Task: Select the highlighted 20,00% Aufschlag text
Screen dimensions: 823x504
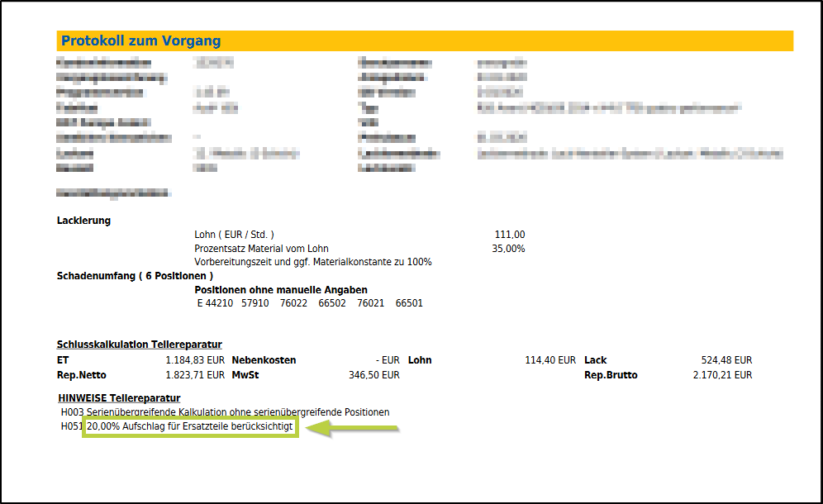Action: (189, 427)
